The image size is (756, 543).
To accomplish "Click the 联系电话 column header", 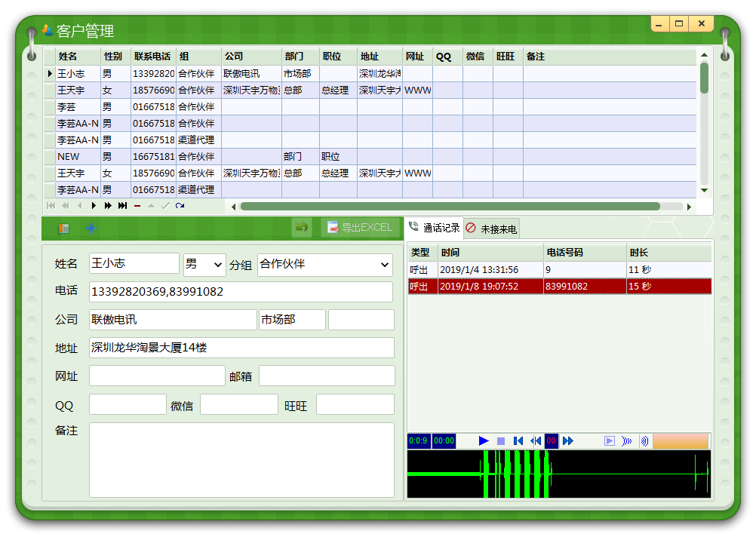I will click(x=153, y=57).
